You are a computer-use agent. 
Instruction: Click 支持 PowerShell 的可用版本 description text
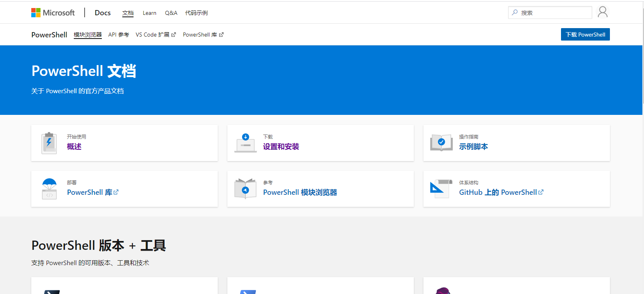90,263
